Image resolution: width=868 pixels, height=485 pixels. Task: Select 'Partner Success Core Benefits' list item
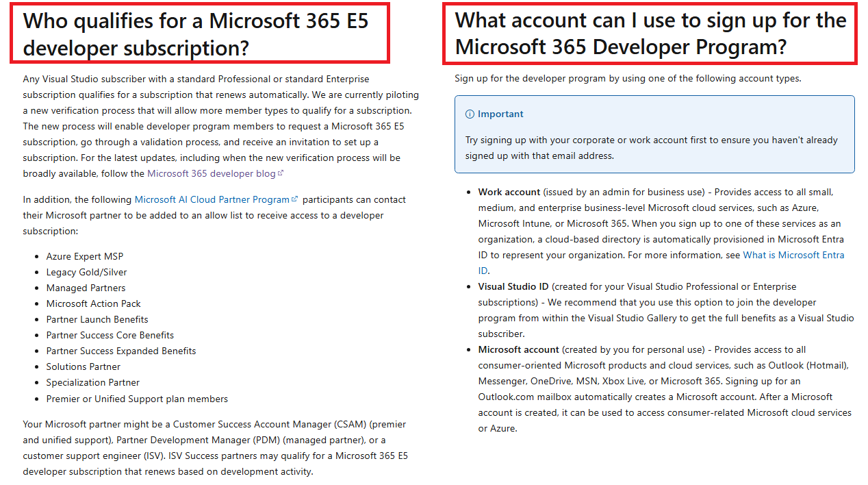[x=110, y=335]
